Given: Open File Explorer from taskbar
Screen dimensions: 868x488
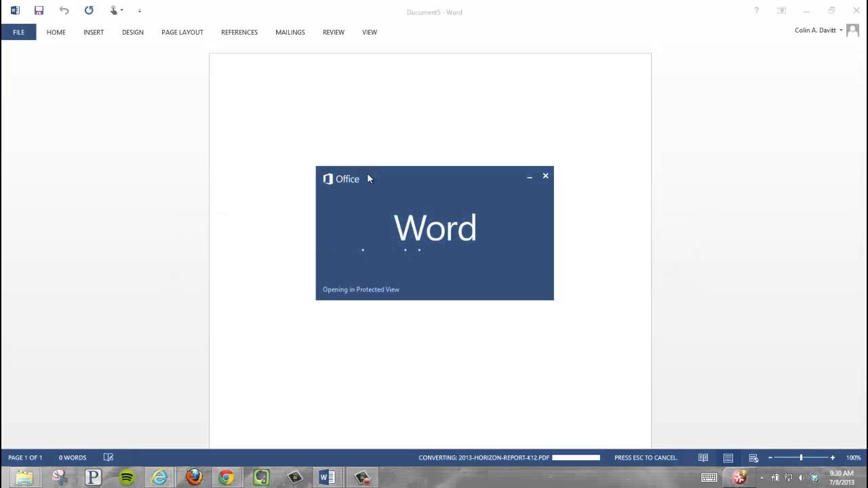Looking at the screenshot, I should (24, 477).
